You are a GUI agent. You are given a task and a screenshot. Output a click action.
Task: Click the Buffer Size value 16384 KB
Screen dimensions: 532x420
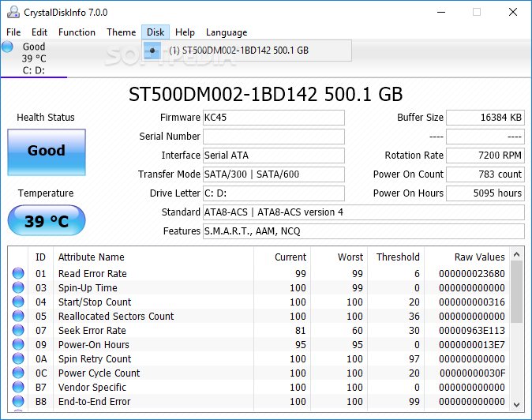point(485,118)
